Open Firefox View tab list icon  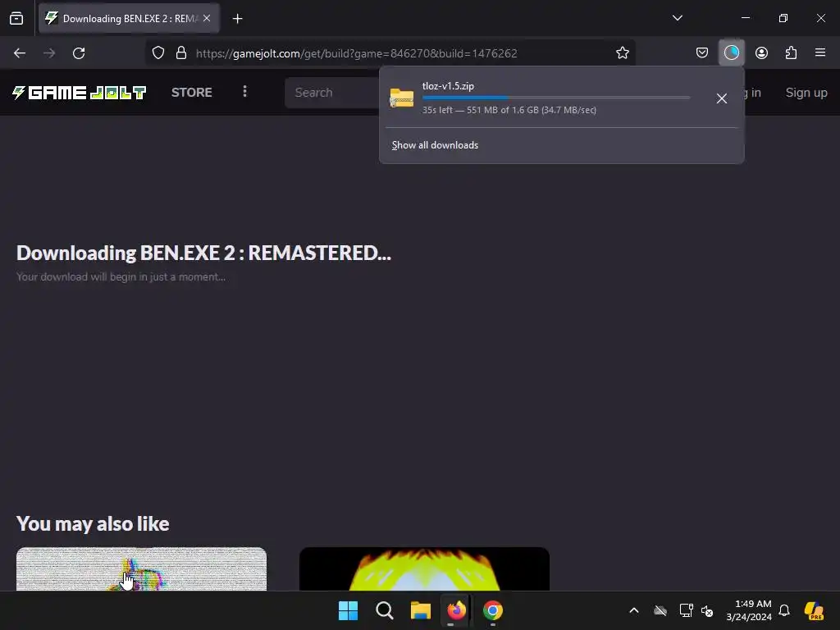click(x=16, y=18)
